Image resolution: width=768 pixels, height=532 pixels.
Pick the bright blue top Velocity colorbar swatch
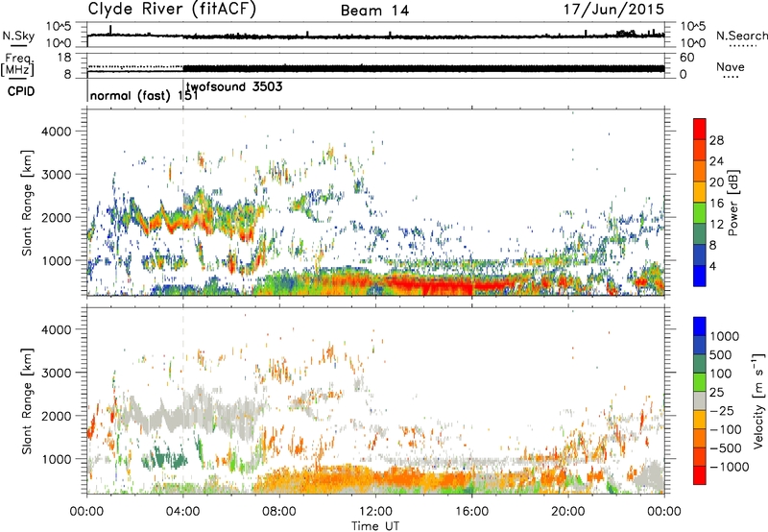(x=700, y=326)
